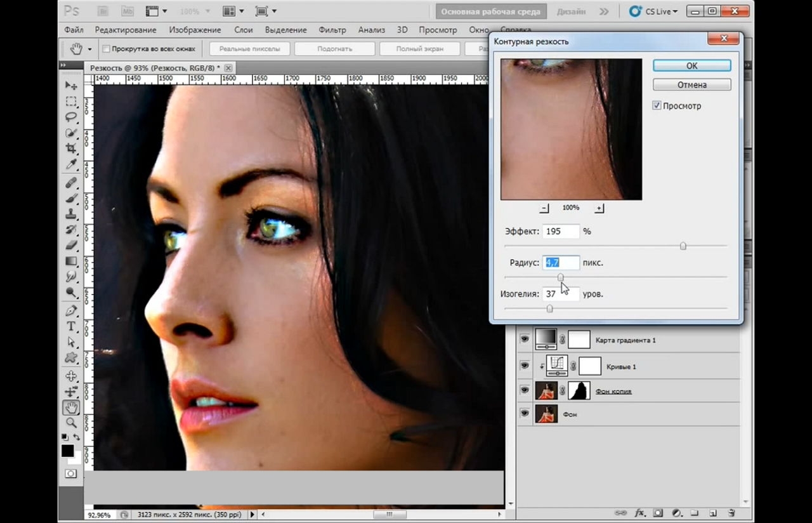Open the hand tool preset dropdown arrow
812x523 pixels.
89,49
